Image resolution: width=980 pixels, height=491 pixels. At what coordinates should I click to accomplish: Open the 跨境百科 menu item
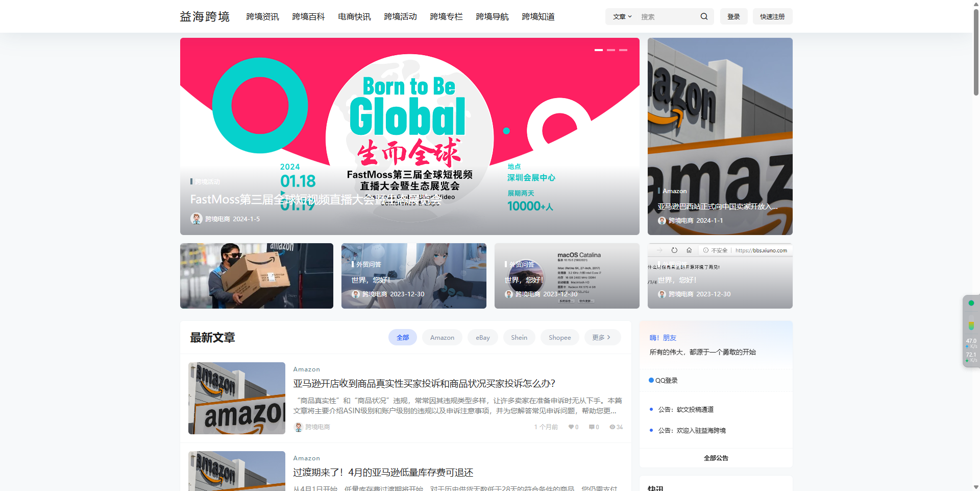(308, 16)
